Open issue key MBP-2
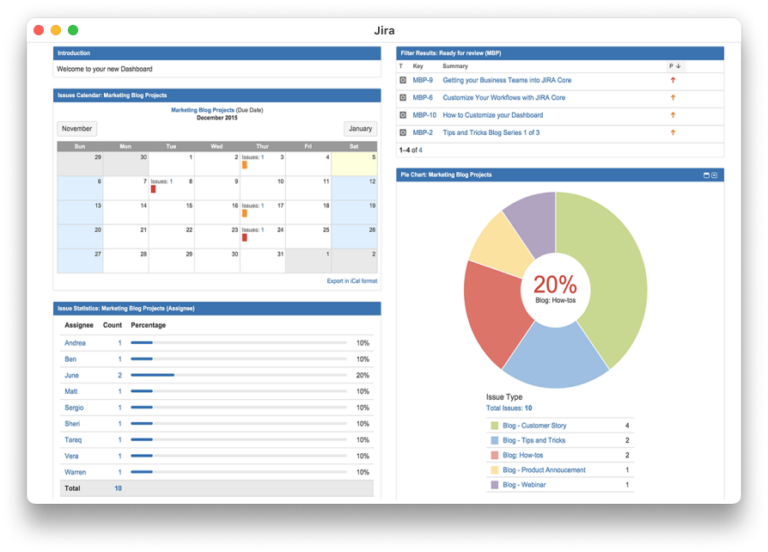Image resolution: width=768 pixels, height=552 pixels. 423,133
